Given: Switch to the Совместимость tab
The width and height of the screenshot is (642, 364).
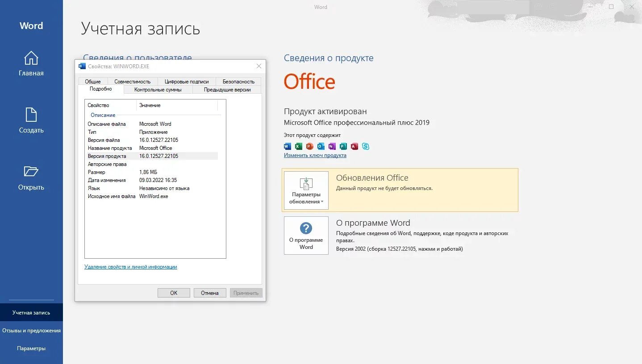Looking at the screenshot, I should coord(133,82).
